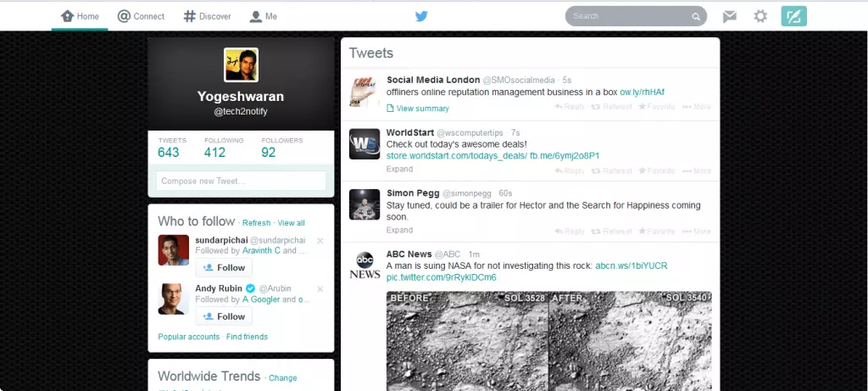Open More options on Simon Pegg tweet
Viewport: 868px width, 391px height.
pos(697,232)
